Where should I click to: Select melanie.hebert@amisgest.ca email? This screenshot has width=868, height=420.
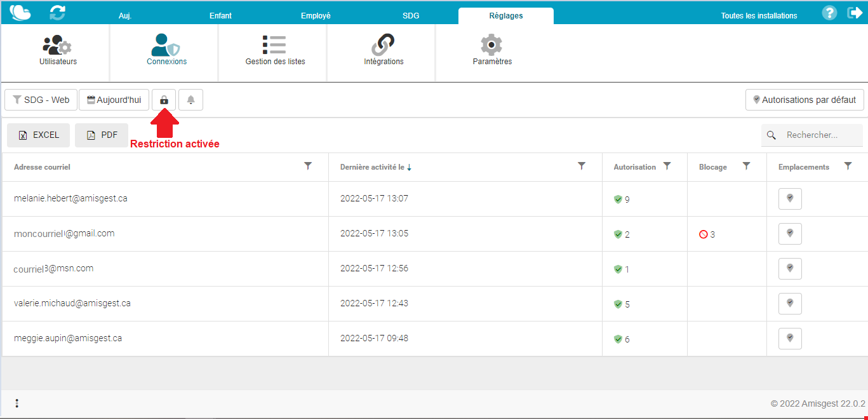70,198
